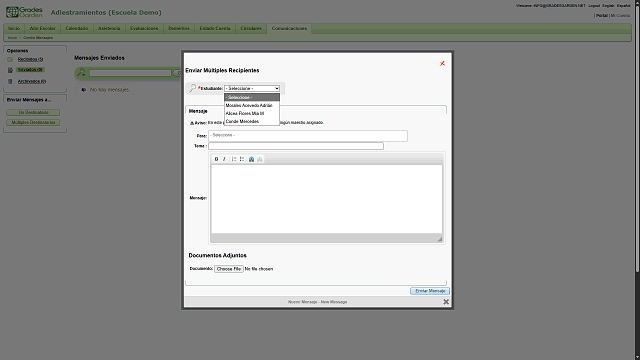Viewport: 640px width, 360px height.
Task: Click the Archivados icon in the sidebar
Action: (x=10, y=81)
